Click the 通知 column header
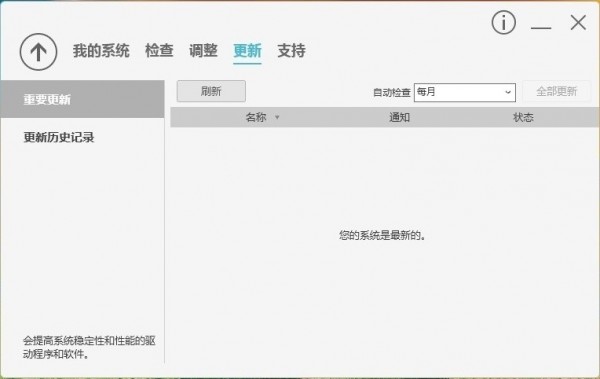The width and height of the screenshot is (600, 379). click(399, 117)
